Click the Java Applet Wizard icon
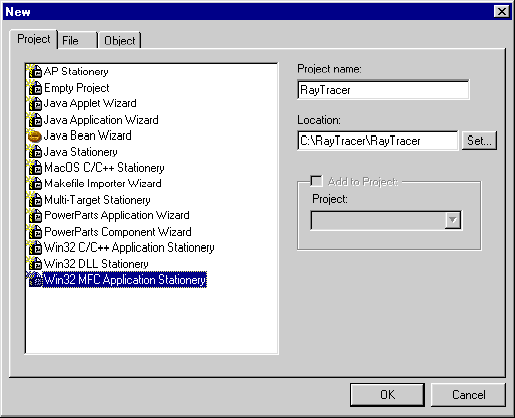 click(x=34, y=104)
